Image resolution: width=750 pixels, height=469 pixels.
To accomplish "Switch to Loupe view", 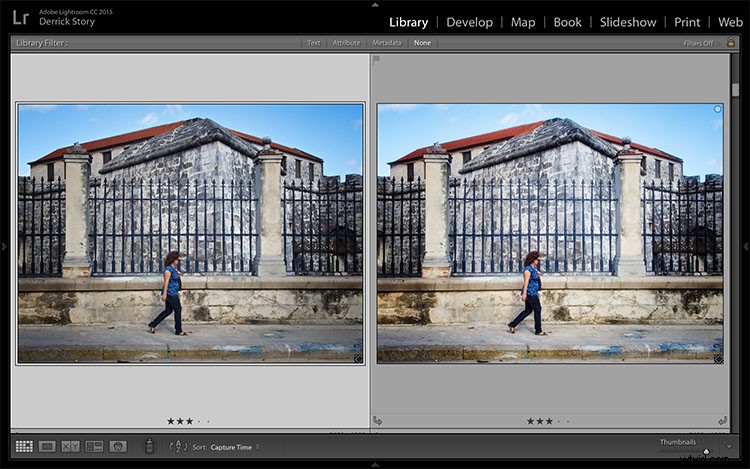I will [x=47, y=447].
